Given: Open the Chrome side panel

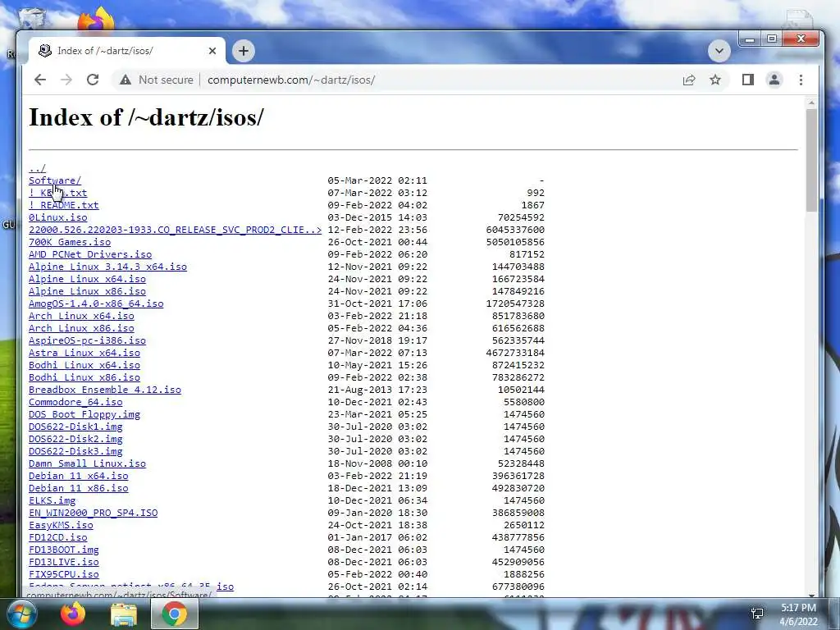Looking at the screenshot, I should [748, 80].
